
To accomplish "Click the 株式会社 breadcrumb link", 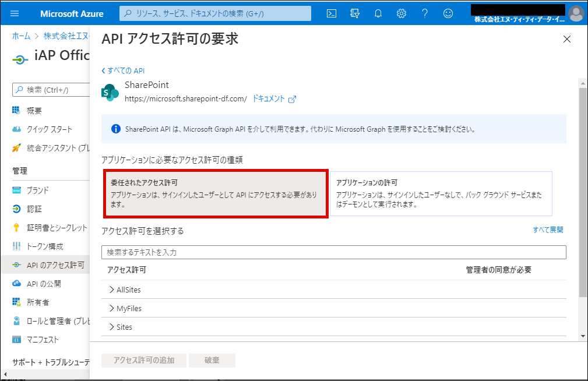I will 66,36.
